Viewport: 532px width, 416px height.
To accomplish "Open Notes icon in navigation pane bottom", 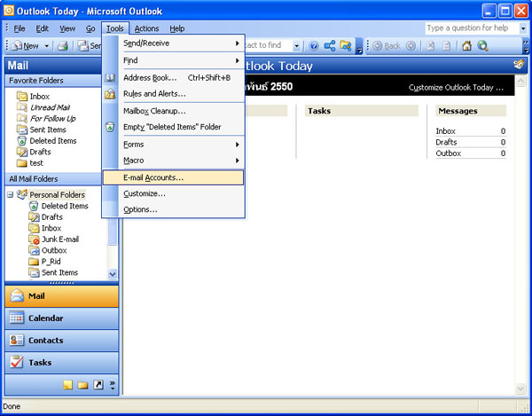I will [x=68, y=385].
